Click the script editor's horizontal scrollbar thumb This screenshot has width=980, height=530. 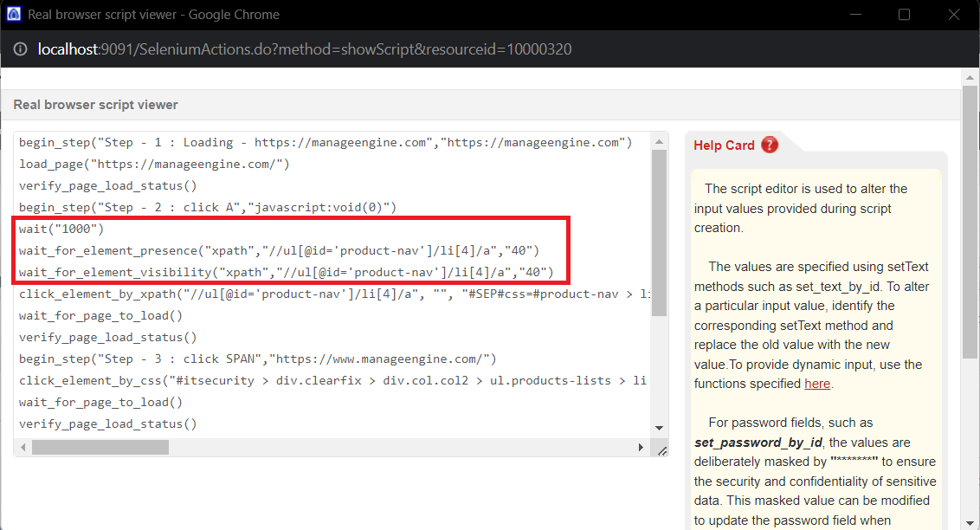(100, 448)
